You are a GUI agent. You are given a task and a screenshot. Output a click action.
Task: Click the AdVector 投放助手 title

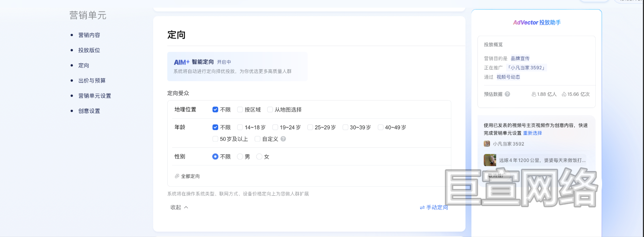pyautogui.click(x=537, y=22)
